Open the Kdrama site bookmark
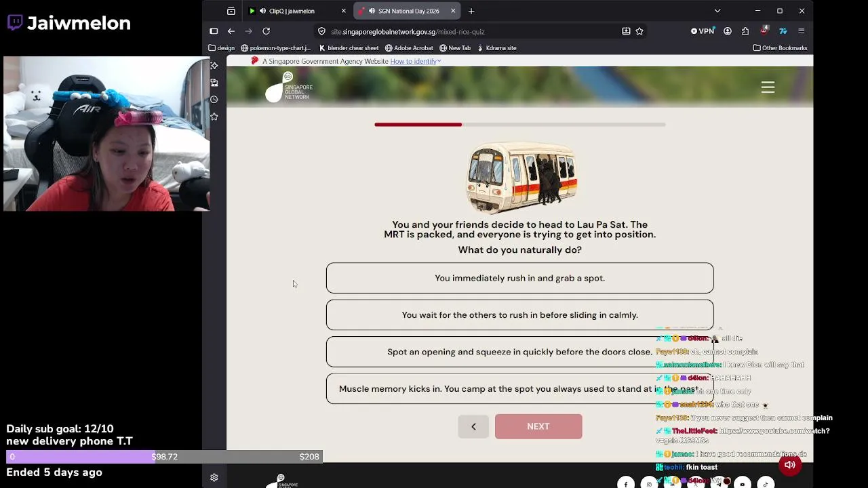This screenshot has height=488, width=868. coord(497,48)
